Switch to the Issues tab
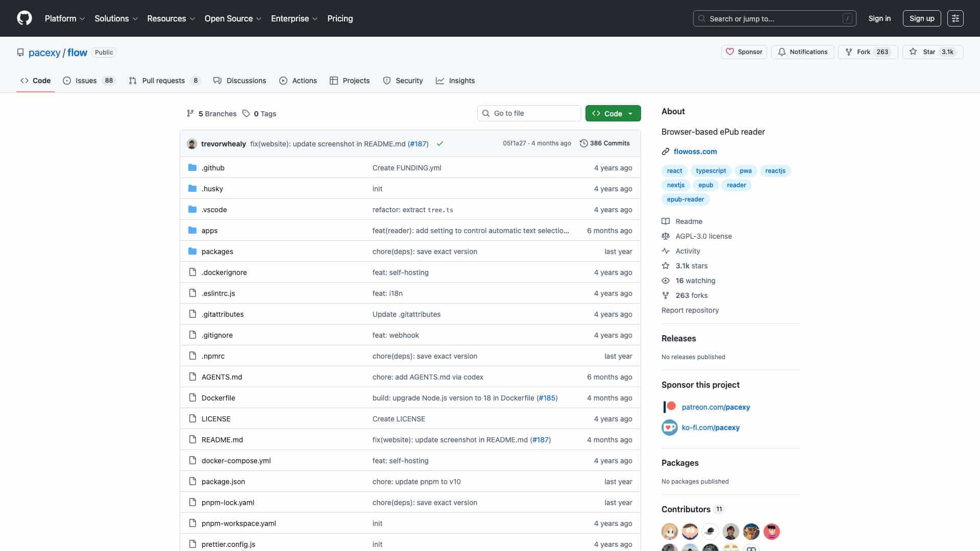Viewport: 980px width, 551px height. 89,81
